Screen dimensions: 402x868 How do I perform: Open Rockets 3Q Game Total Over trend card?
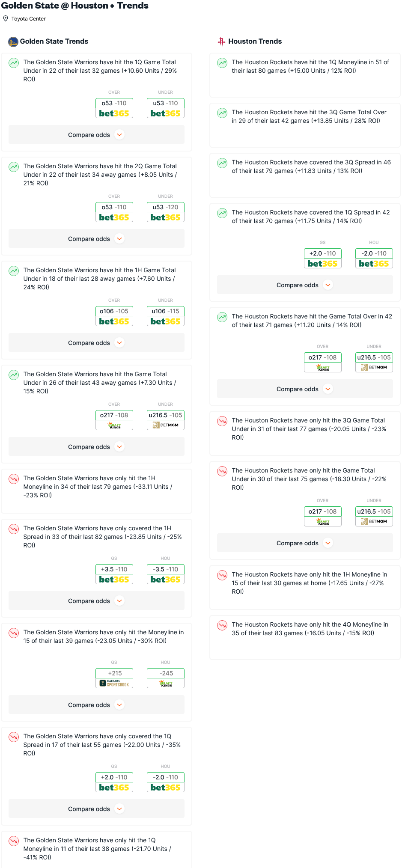305,125
